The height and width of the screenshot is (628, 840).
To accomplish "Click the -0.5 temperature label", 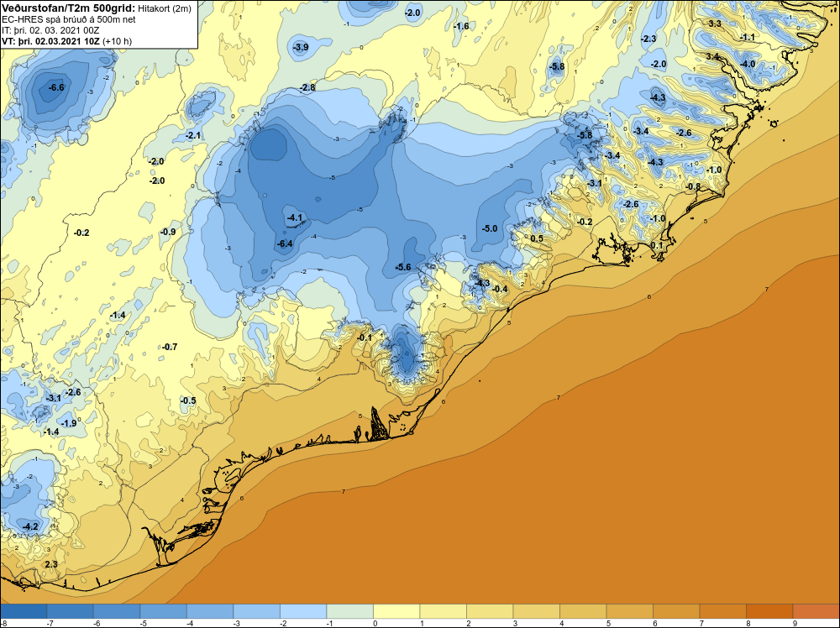I will [188, 400].
